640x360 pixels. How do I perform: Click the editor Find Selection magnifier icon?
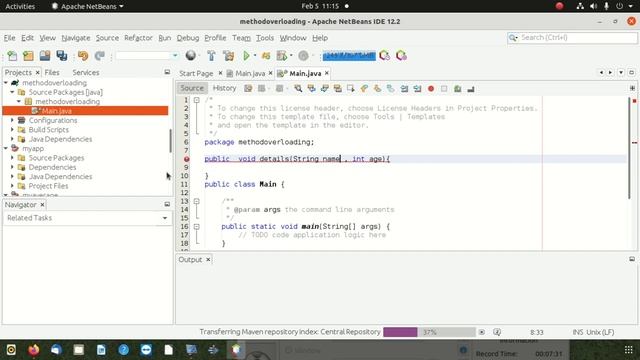[298, 89]
